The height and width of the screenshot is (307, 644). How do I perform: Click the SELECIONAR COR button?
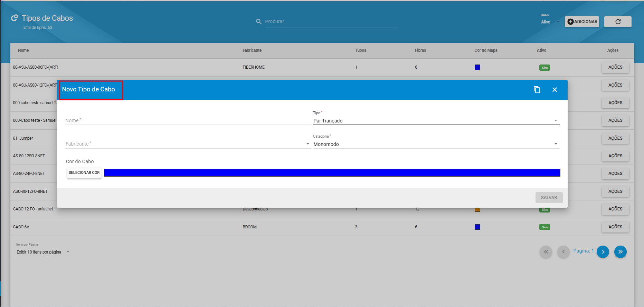pos(84,172)
